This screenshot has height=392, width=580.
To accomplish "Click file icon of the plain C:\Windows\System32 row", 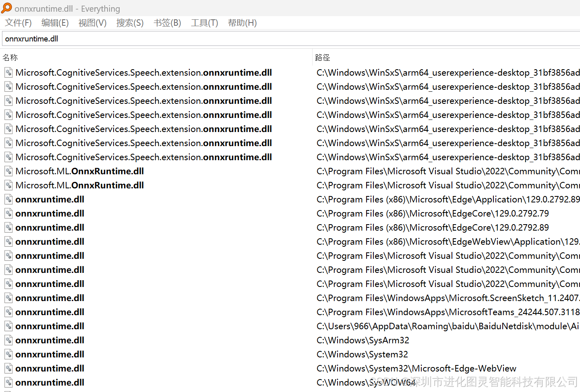I will pyautogui.click(x=8, y=354).
